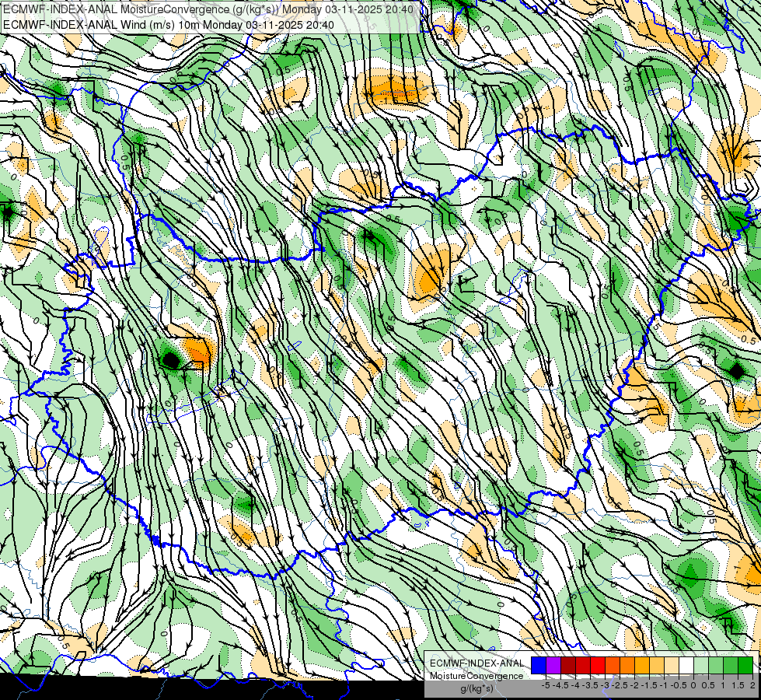Pick the dark red swatch between -4.5 and -4

(568, 666)
